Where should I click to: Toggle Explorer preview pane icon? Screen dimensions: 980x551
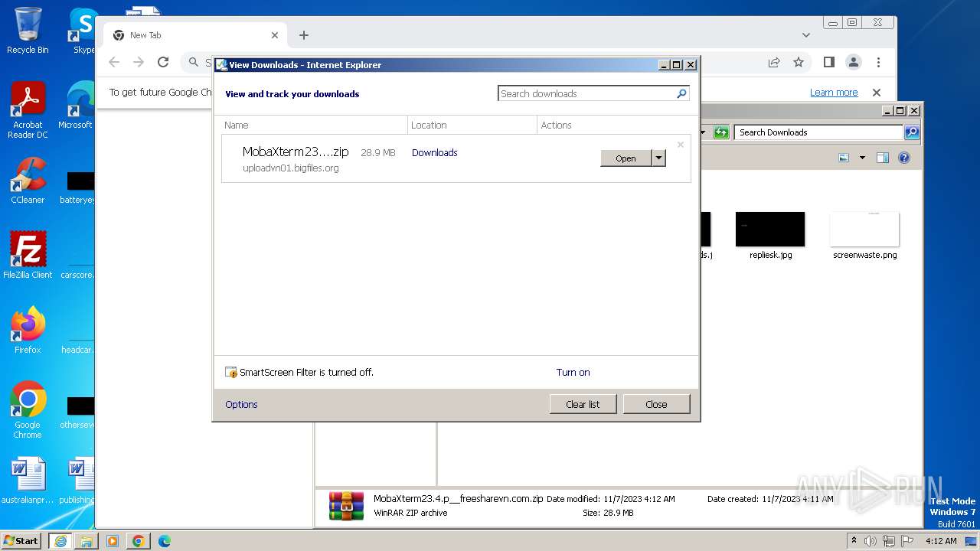click(x=882, y=158)
